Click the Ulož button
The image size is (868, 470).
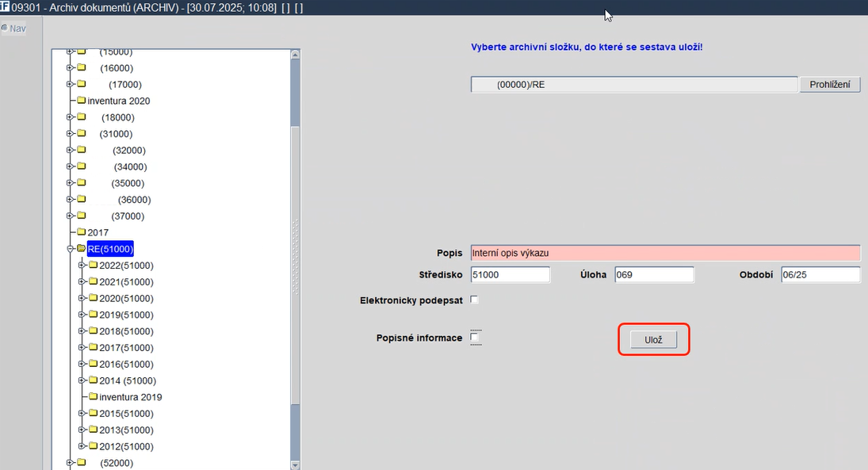653,340
